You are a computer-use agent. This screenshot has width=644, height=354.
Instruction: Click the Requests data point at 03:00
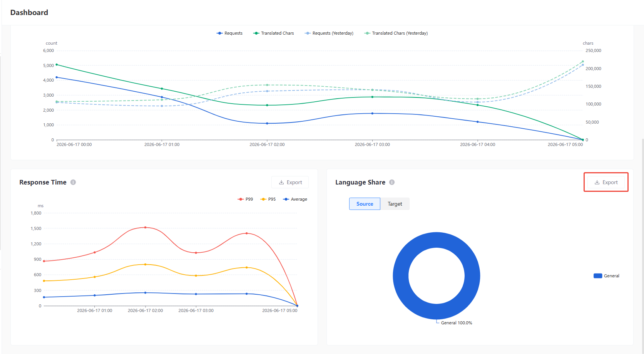(372, 113)
